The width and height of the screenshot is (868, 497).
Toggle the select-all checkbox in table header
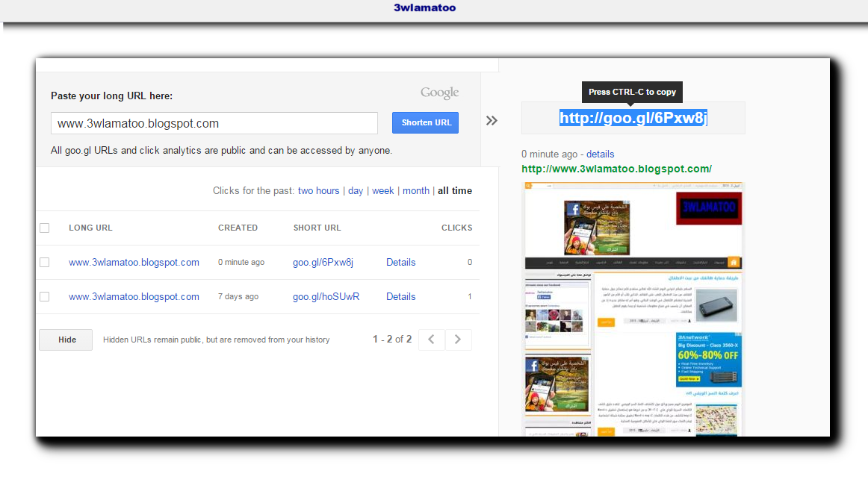[x=45, y=228]
